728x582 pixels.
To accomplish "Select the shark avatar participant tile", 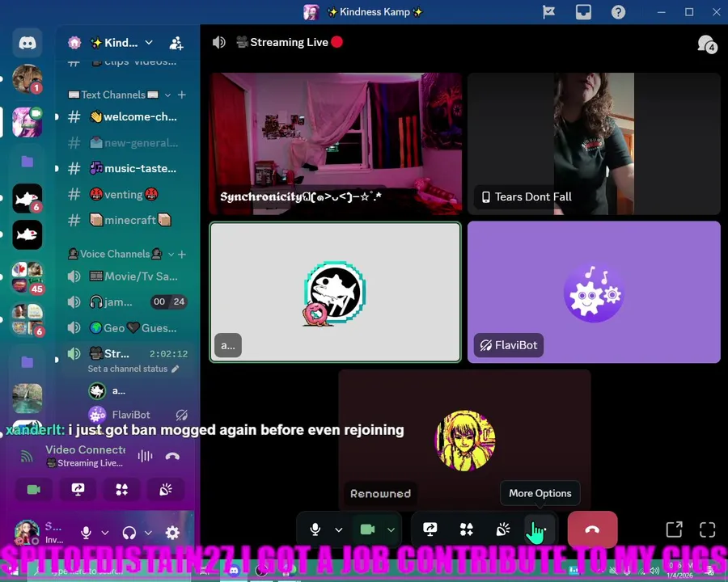I will tap(335, 292).
